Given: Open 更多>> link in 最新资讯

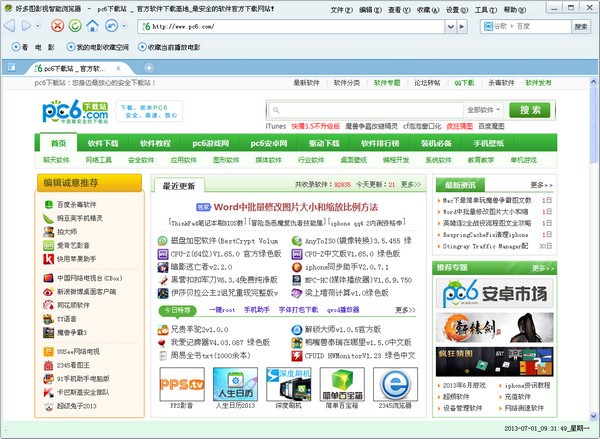Looking at the screenshot, I should (541, 185).
